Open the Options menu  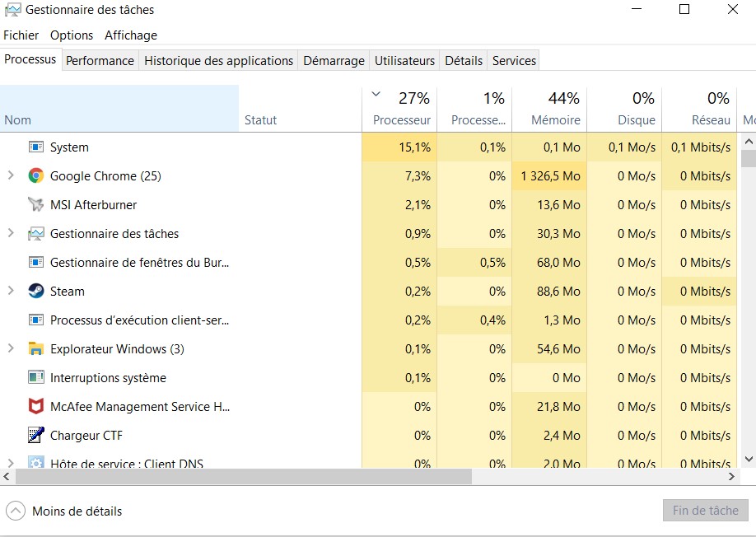[x=72, y=35]
